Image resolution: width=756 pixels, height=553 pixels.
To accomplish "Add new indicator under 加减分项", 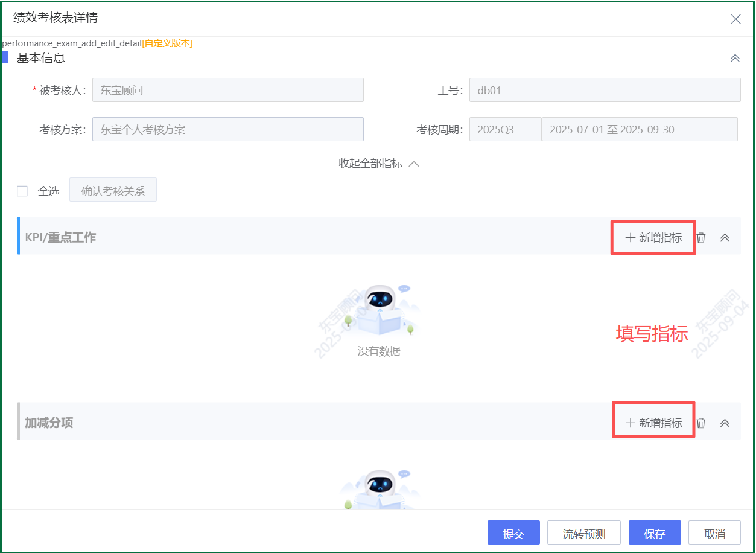I will click(x=653, y=423).
